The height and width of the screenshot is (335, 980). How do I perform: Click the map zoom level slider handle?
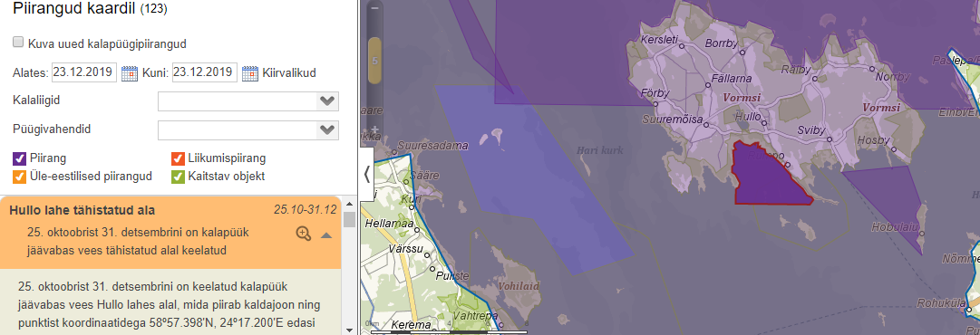(375, 61)
